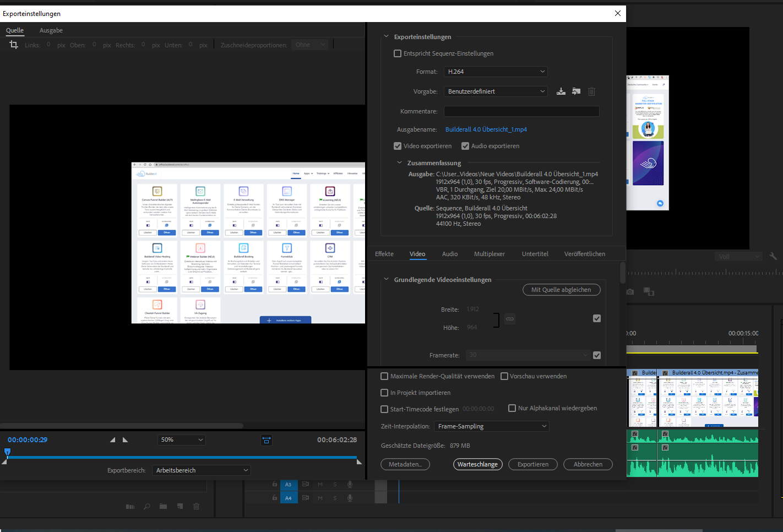Click the set in point triangle
Screen dimensions: 783x532
[x=112, y=439]
